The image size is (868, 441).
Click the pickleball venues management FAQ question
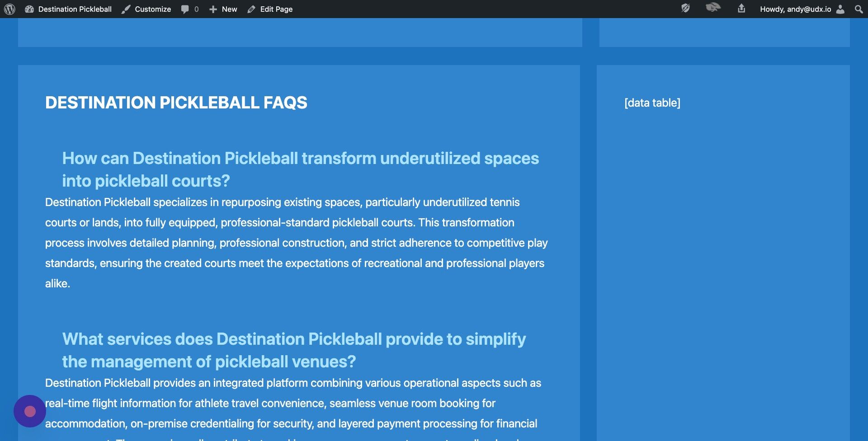point(294,350)
